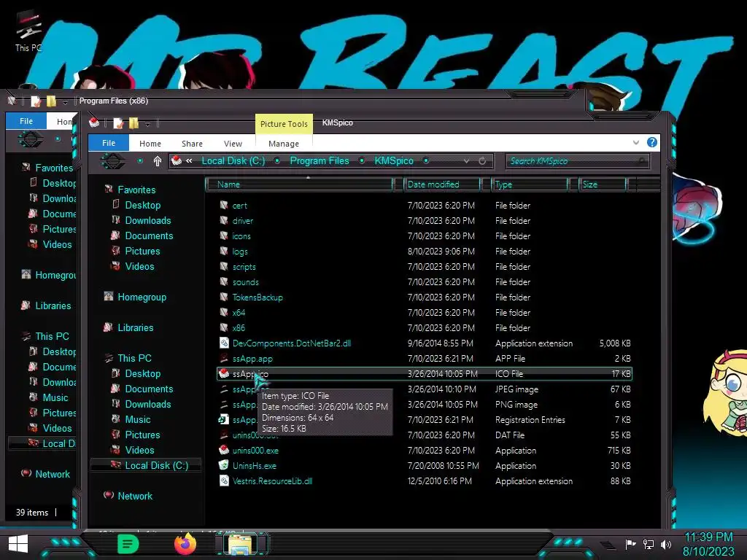Navigate to Local Disk (C:) breadcrumb
Viewport: 747px width, 560px height.
click(x=233, y=161)
